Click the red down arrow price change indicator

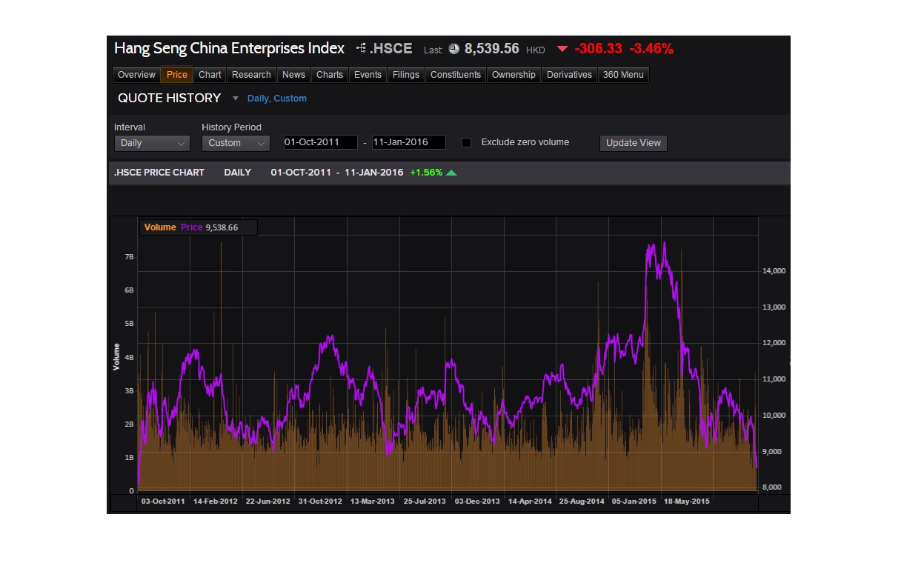tap(562, 49)
